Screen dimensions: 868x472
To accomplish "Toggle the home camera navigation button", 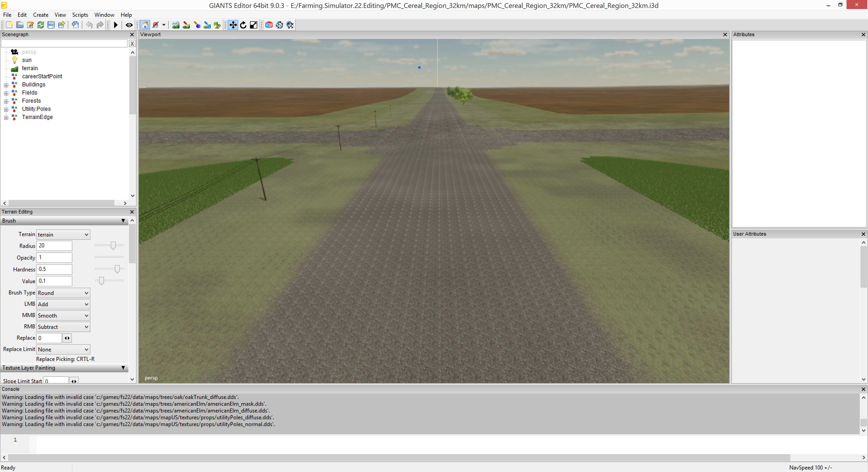I will (x=145, y=25).
